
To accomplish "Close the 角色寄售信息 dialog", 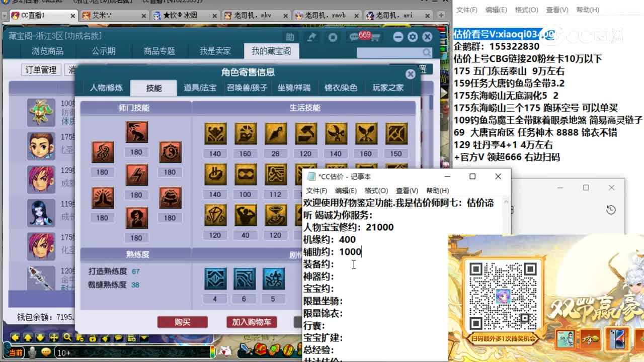I will pos(411,74).
